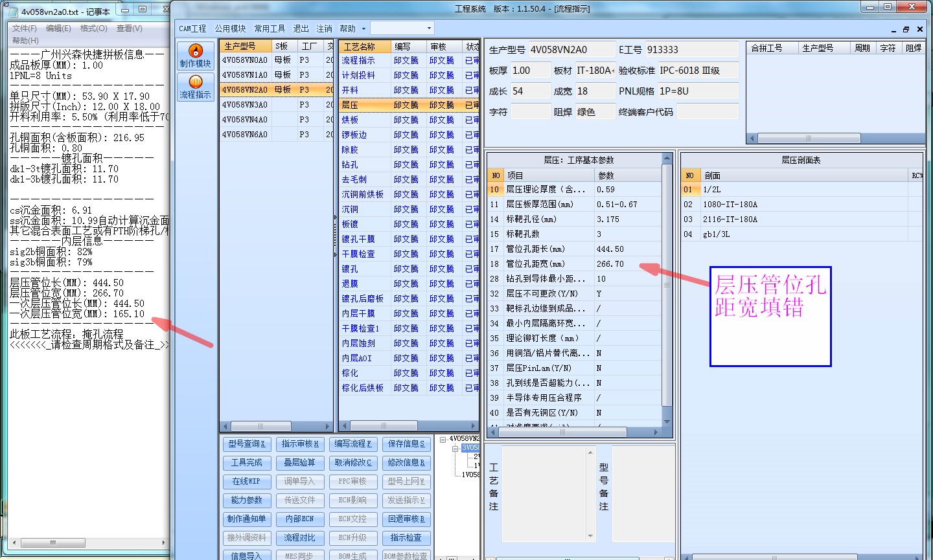Select model row 4V058VN1A0
The height and width of the screenshot is (560, 933).
(x=277, y=75)
